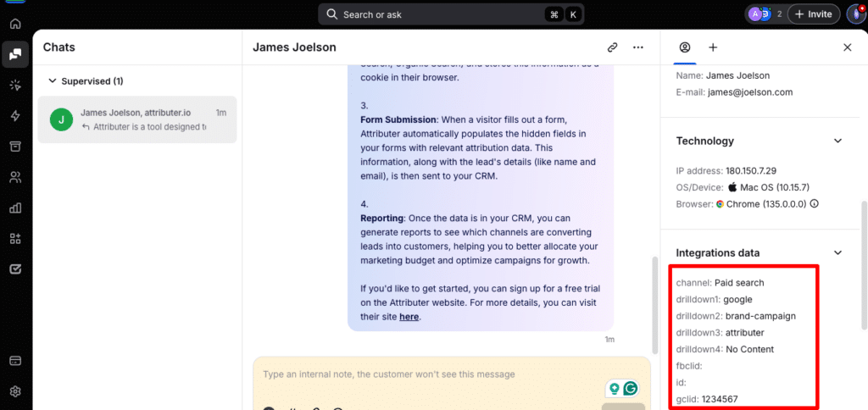This screenshot has width=868, height=410.
Task: Click the Grammarly icon in message box
Action: point(631,389)
